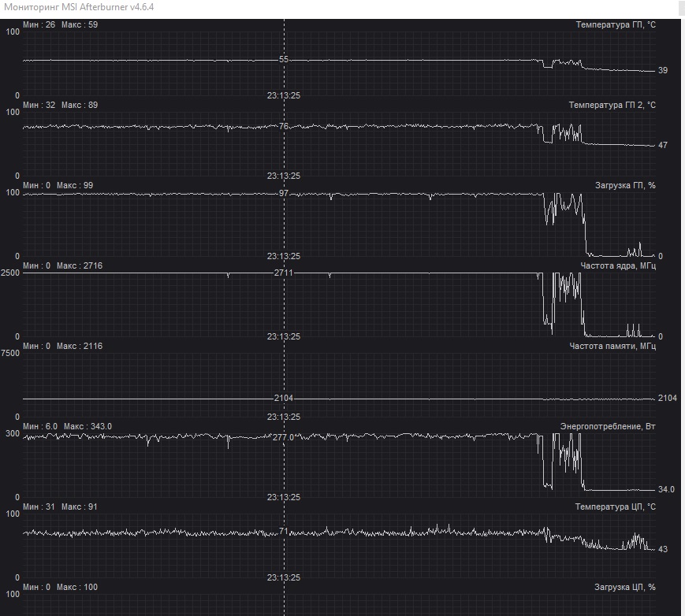This screenshot has height=616, width=685.
Task: Click the 'Температура ГП 2, °C' graph label
Action: click(x=612, y=106)
